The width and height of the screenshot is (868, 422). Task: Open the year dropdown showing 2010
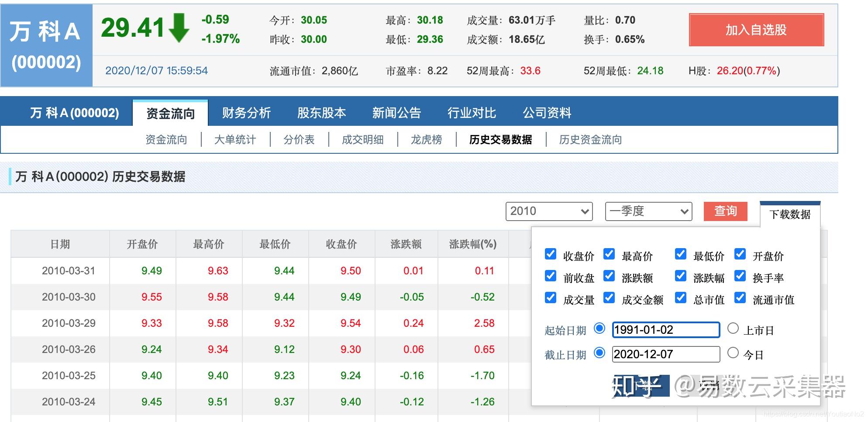tap(549, 211)
